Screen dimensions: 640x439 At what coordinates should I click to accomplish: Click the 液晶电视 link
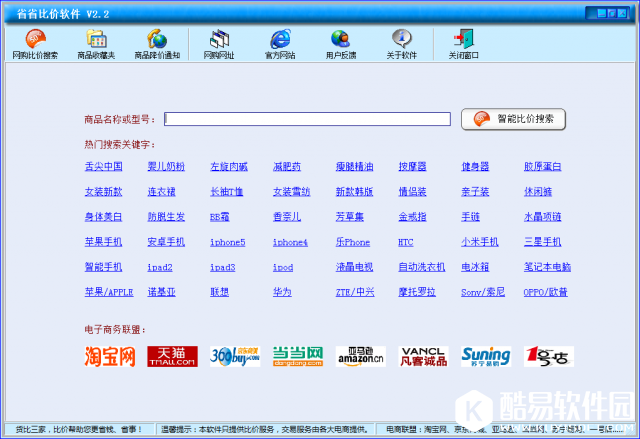coord(354,267)
